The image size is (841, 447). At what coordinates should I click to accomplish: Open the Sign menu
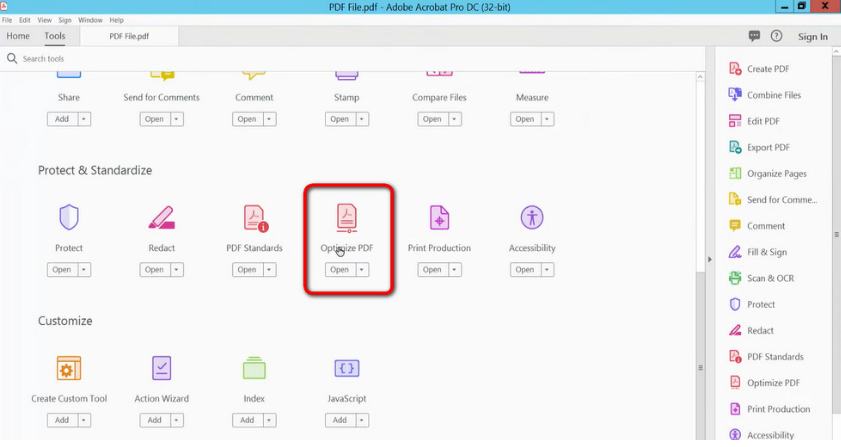pos(65,20)
